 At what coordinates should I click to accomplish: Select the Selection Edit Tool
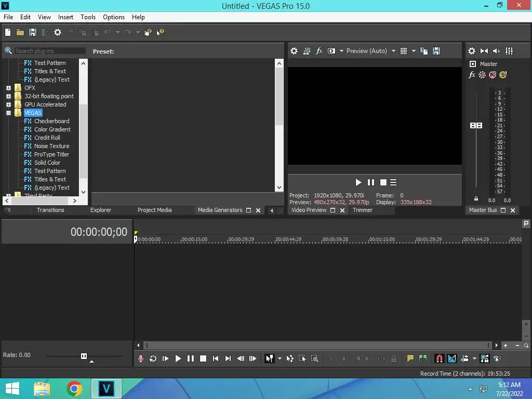click(x=302, y=358)
